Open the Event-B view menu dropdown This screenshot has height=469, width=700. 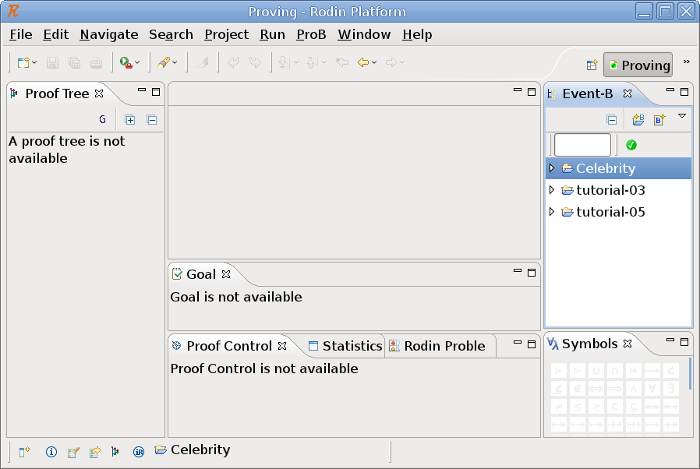[682, 117]
